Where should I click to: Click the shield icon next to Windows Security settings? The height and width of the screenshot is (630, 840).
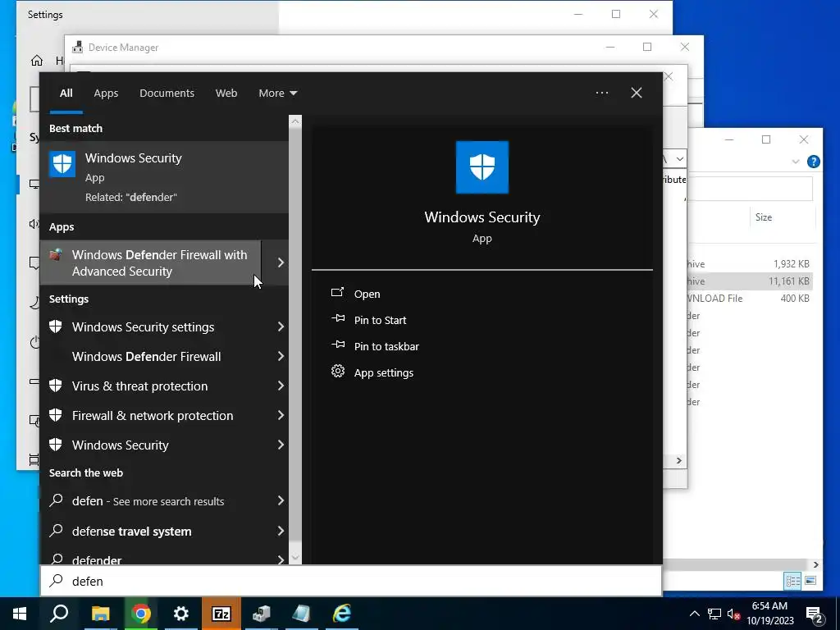(x=56, y=326)
